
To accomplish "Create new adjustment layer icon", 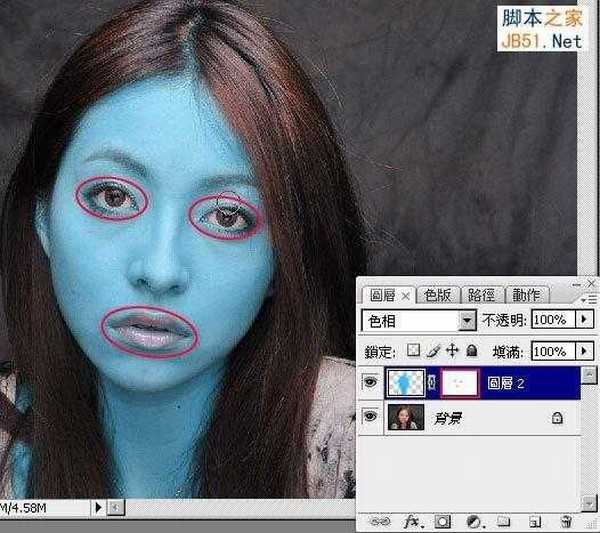I will [472, 521].
